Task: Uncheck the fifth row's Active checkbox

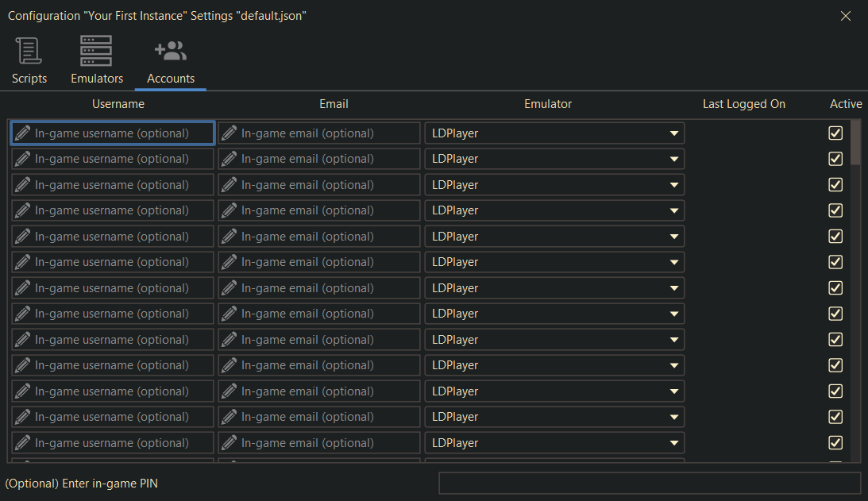Action: (x=835, y=237)
